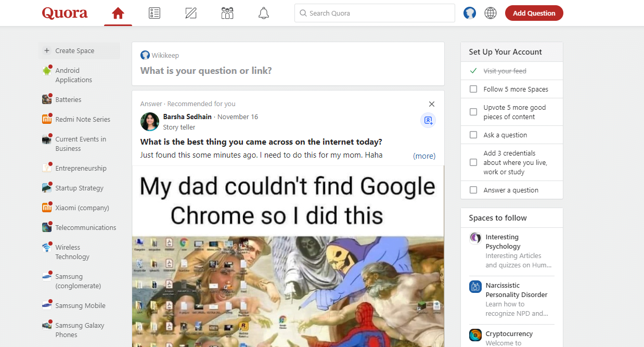Click 'Answer · Recommended for you' label
The height and width of the screenshot is (347, 644).
pyautogui.click(x=188, y=104)
